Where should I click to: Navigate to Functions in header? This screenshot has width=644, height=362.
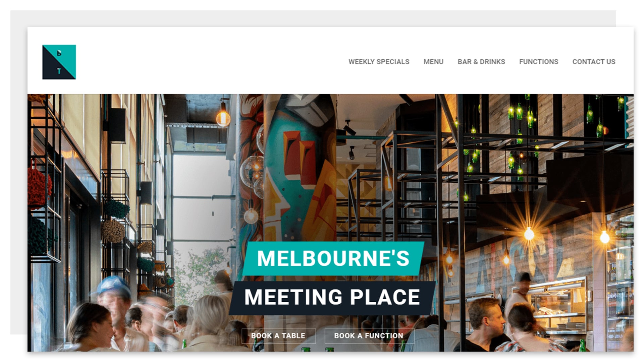539,62
